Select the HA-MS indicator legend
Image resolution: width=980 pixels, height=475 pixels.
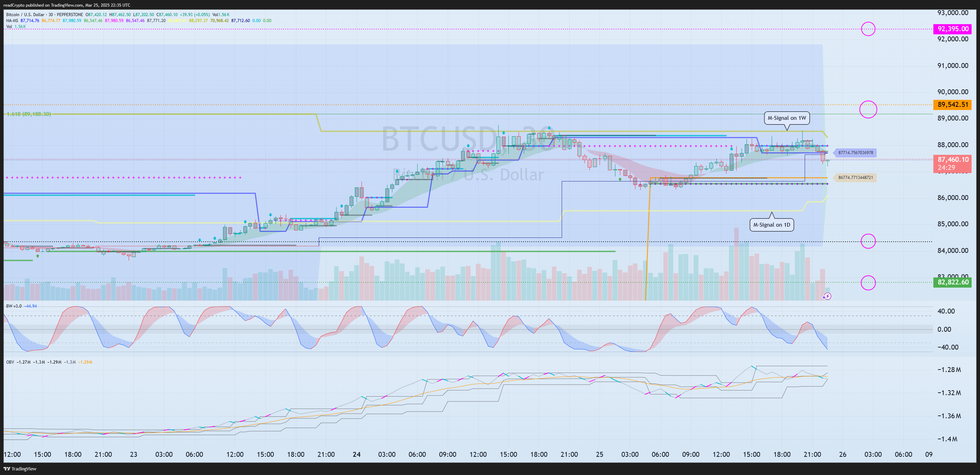[139, 21]
